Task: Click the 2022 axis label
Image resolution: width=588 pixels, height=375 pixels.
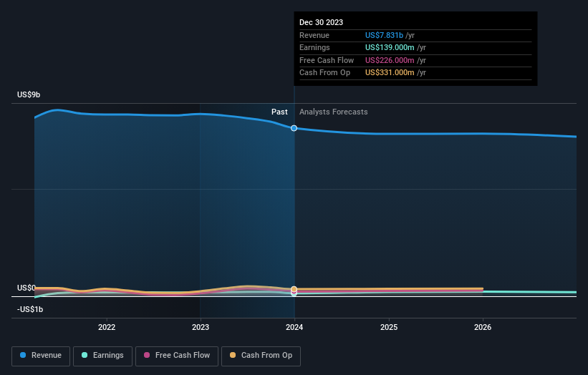Action: [107, 327]
